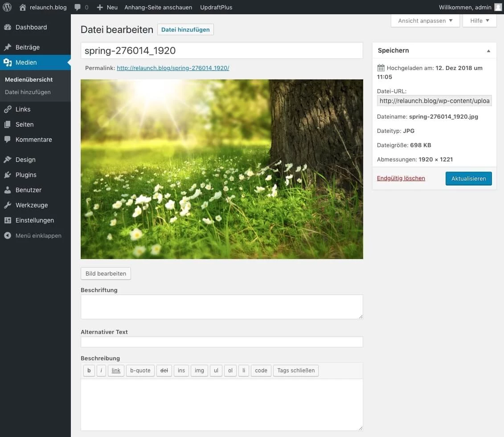504x437 pixels.
Task: Click the Endgültig löschen link
Action: (401, 178)
